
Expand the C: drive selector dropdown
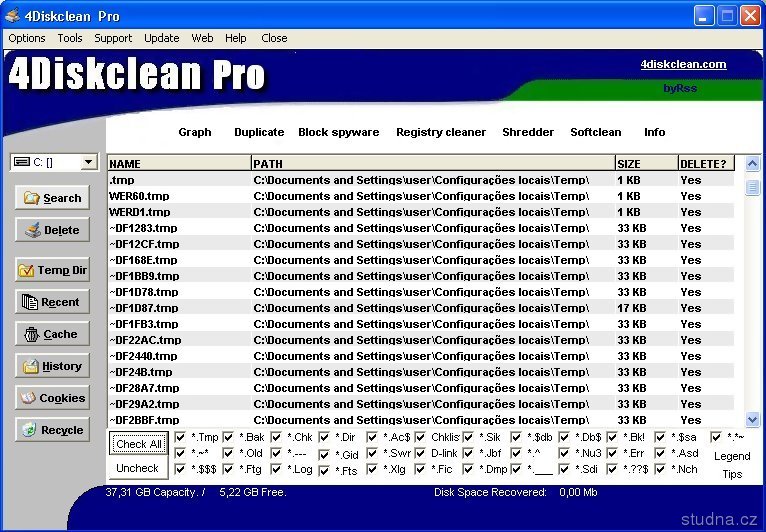pos(88,162)
